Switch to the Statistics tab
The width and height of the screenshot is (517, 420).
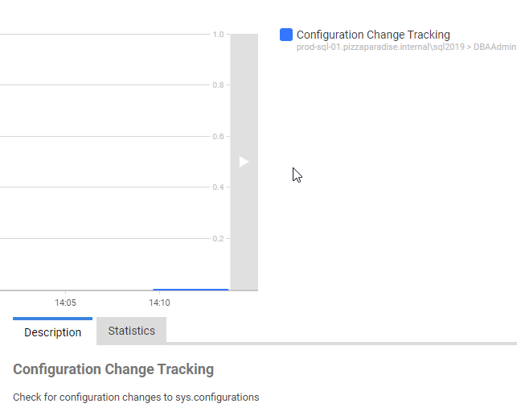coord(131,331)
